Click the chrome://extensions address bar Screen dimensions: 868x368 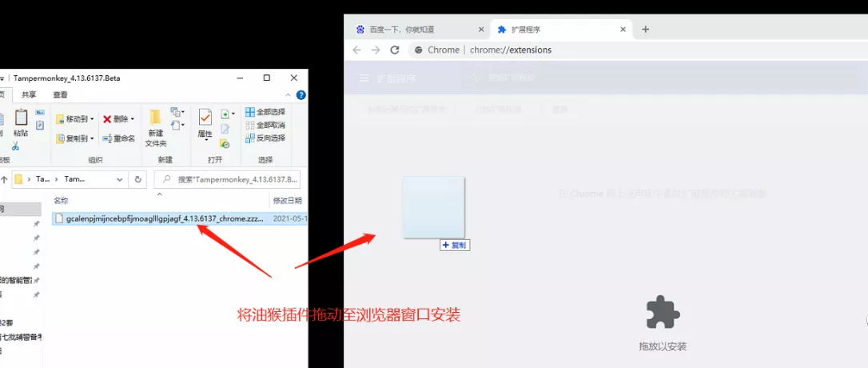click(636, 50)
